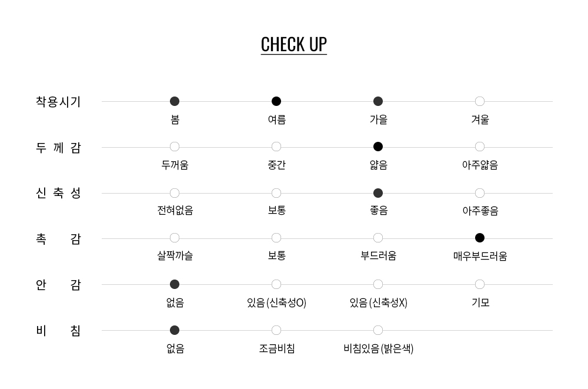Pick the 기모 lining dot
The image size is (588, 389).
[x=480, y=284]
